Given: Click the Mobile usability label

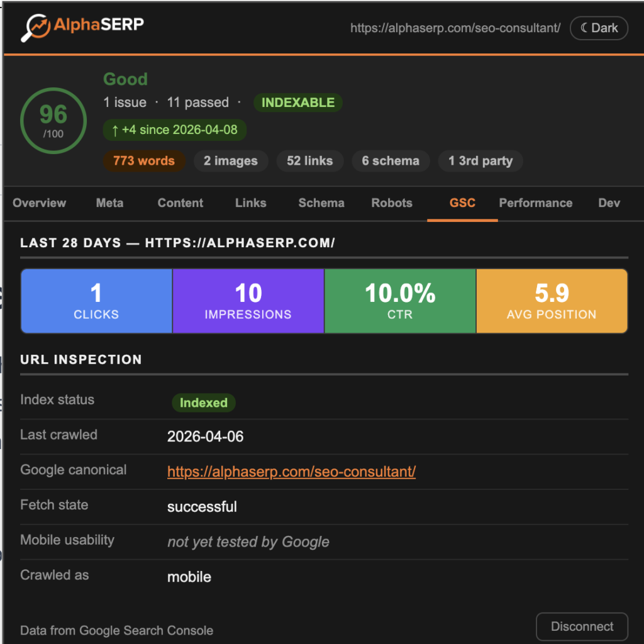Looking at the screenshot, I should (67, 540).
